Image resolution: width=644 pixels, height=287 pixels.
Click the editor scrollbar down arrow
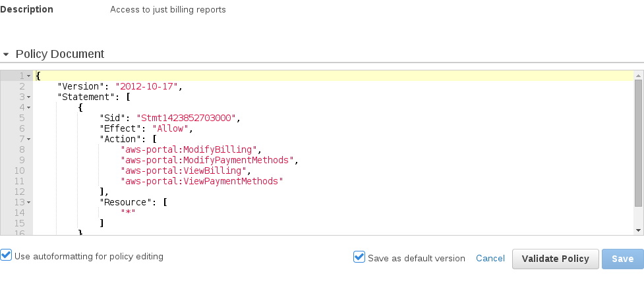tap(638, 229)
